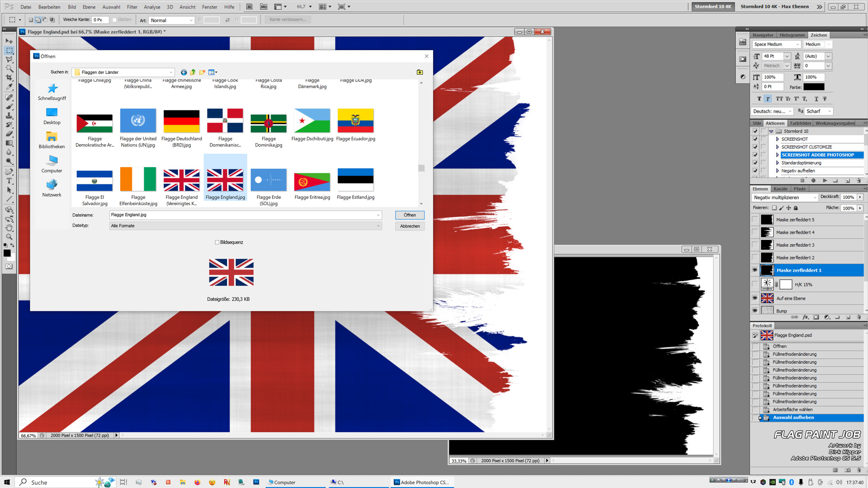
Task: Switch to the Kanäle tab
Action: 780,189
